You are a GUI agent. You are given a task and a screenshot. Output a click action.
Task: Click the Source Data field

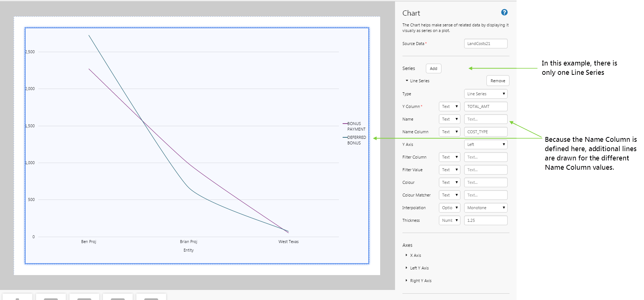coord(485,44)
